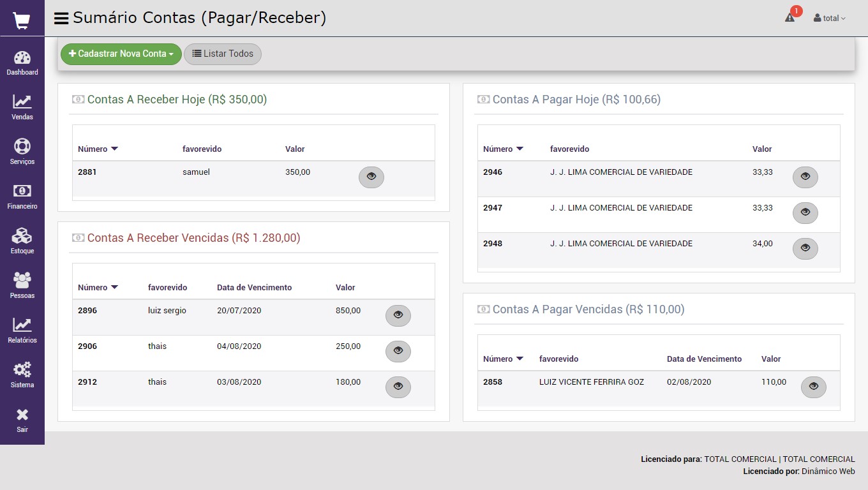This screenshot has height=490, width=868.
Task: Click the shopping cart logo
Action: coord(22,20)
